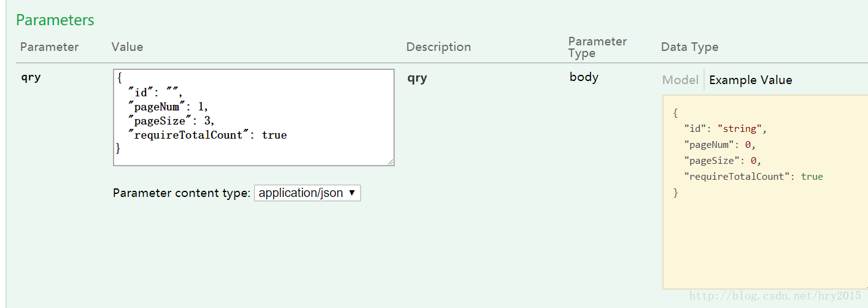Image resolution: width=868 pixels, height=308 pixels.
Task: Click the Description column header
Action: pyautogui.click(x=438, y=47)
